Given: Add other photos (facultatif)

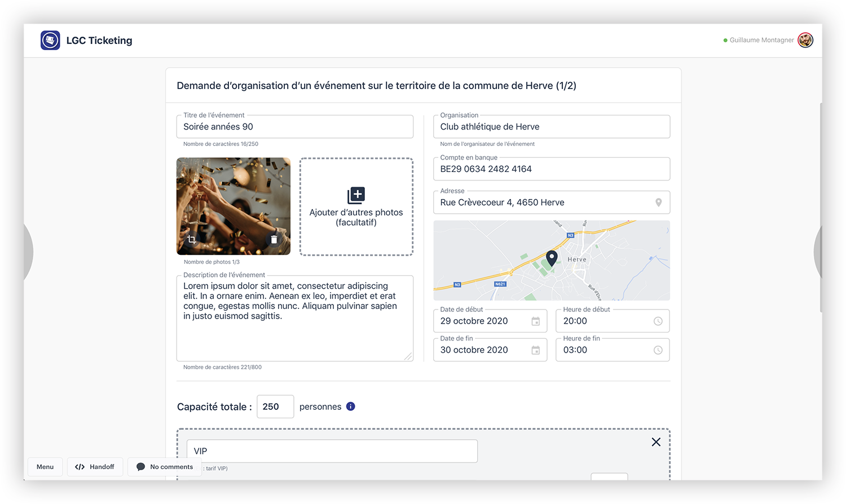Looking at the screenshot, I should pos(356,207).
